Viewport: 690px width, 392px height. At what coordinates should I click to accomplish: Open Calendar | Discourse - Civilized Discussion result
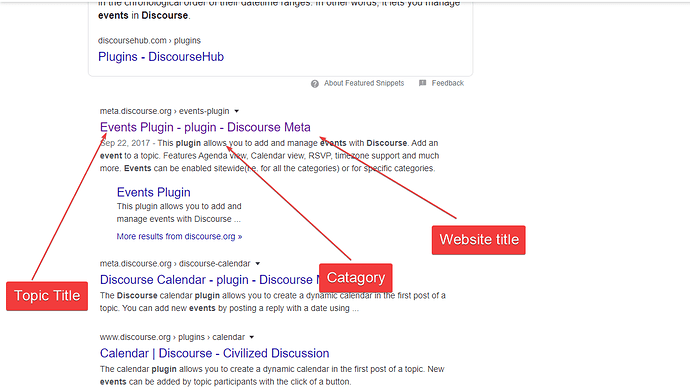214,353
